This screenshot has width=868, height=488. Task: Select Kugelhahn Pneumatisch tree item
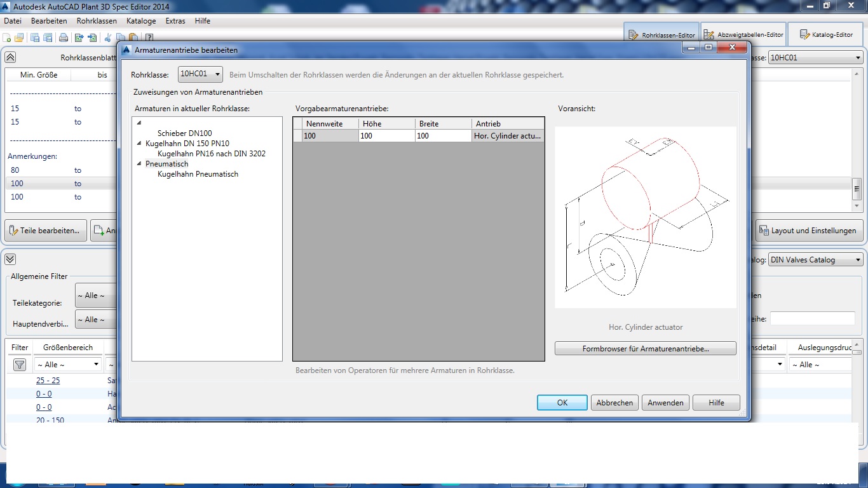[x=198, y=174]
